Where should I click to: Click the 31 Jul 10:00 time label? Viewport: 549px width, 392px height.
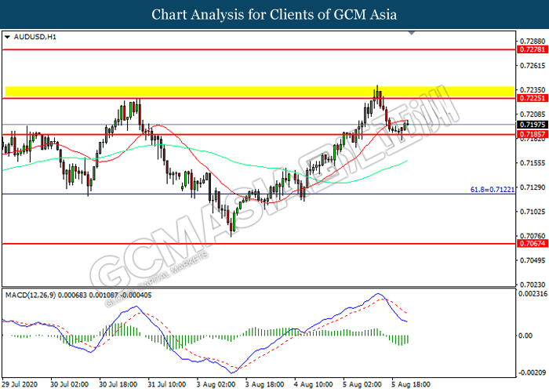pos(166,384)
